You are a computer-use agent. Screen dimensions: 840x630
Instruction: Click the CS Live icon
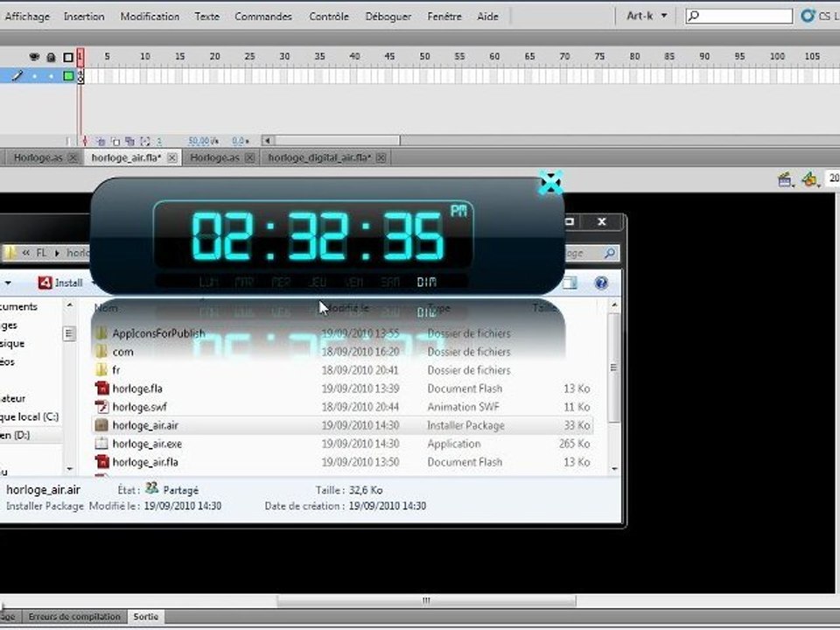[x=808, y=16]
